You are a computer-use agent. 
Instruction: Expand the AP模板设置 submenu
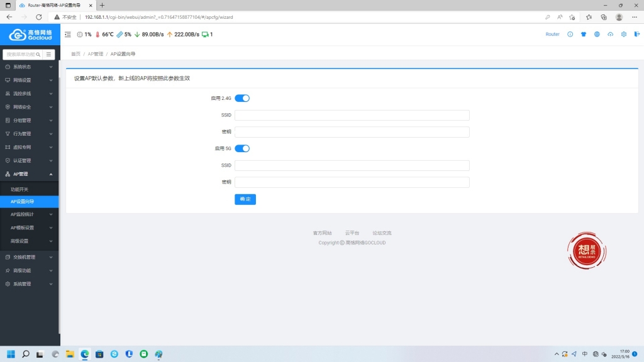pos(29,228)
